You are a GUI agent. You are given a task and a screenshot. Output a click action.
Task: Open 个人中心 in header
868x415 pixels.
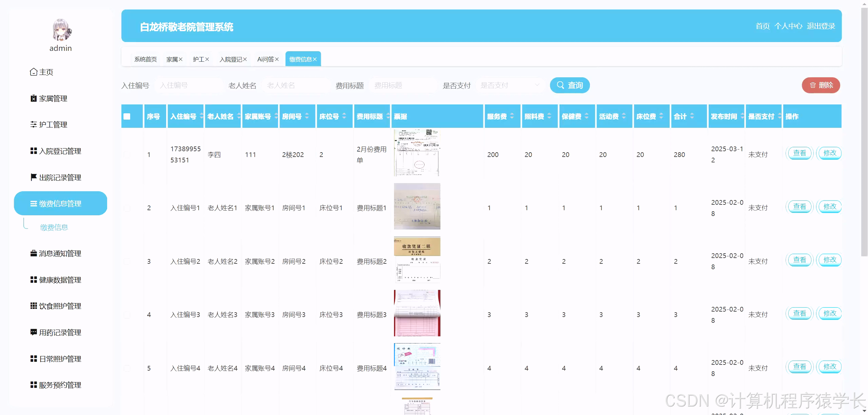(788, 26)
